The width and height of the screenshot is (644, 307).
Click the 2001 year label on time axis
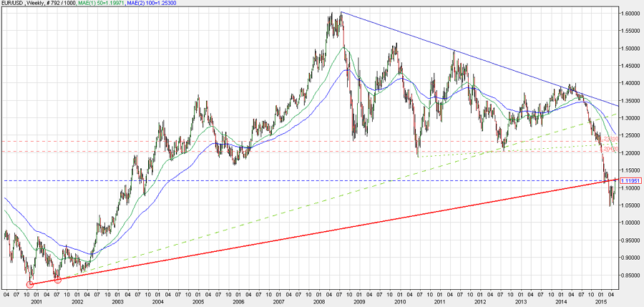[x=36, y=302]
